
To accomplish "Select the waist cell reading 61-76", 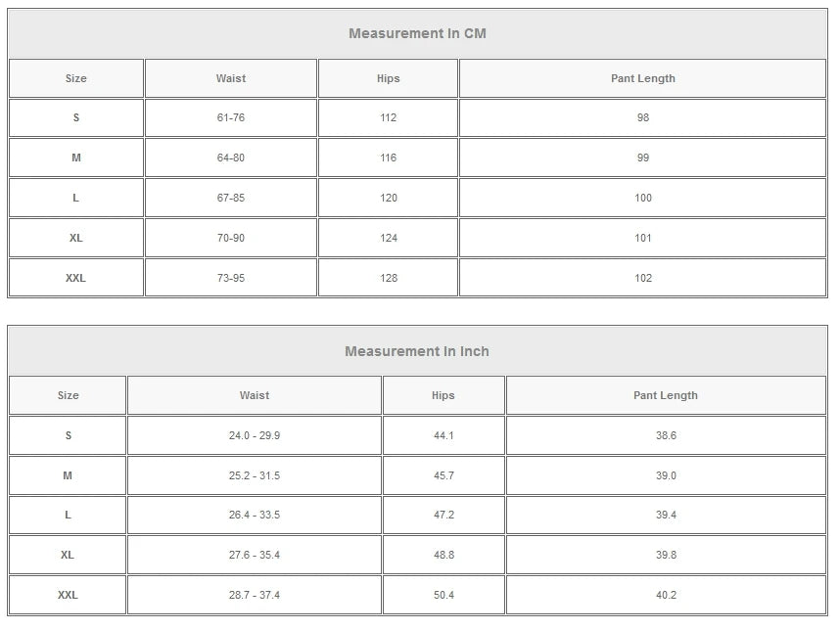I will 231,117.
